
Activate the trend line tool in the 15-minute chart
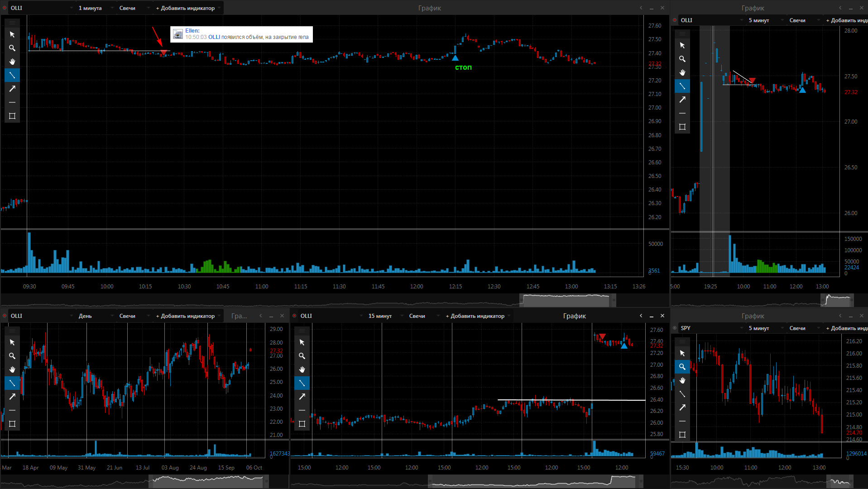point(302,383)
